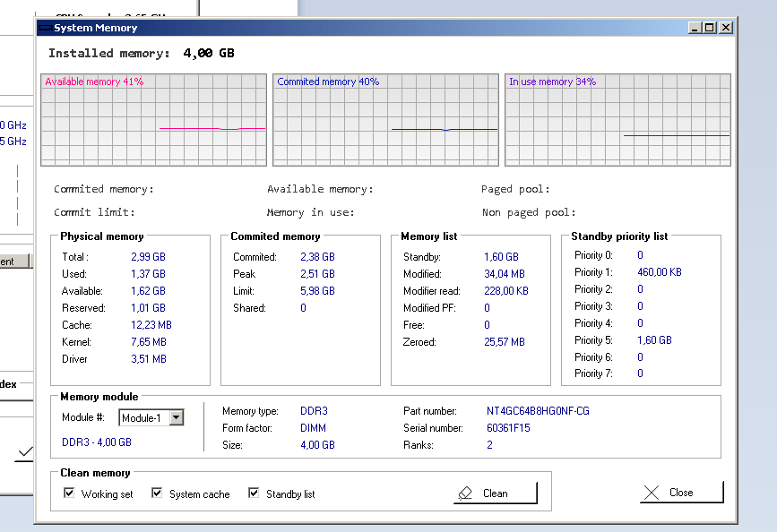Viewport: 777px width, 532px height.
Task: Click the Ranks value 2
Action: coord(489,445)
